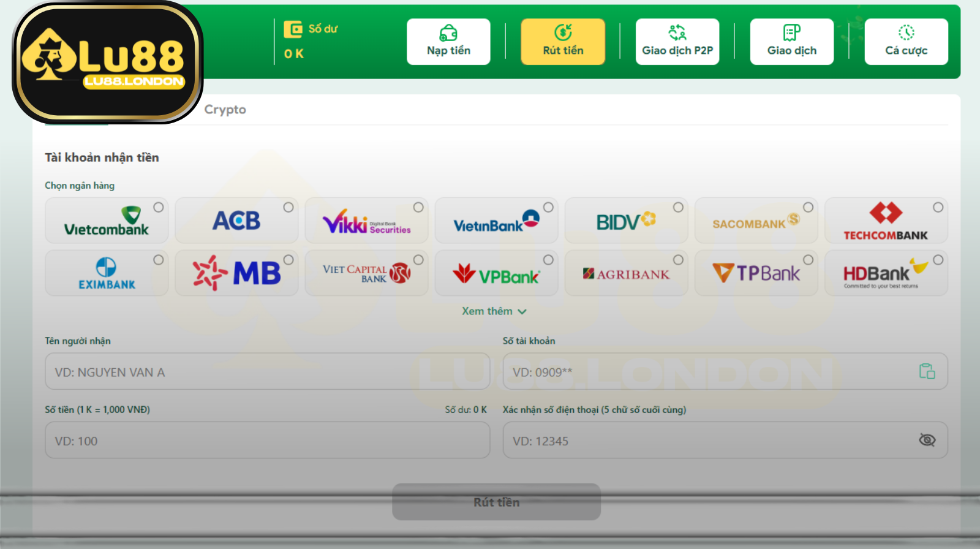980x549 pixels.
Task: Click the Rút tiền withdraw icon
Action: tap(563, 32)
